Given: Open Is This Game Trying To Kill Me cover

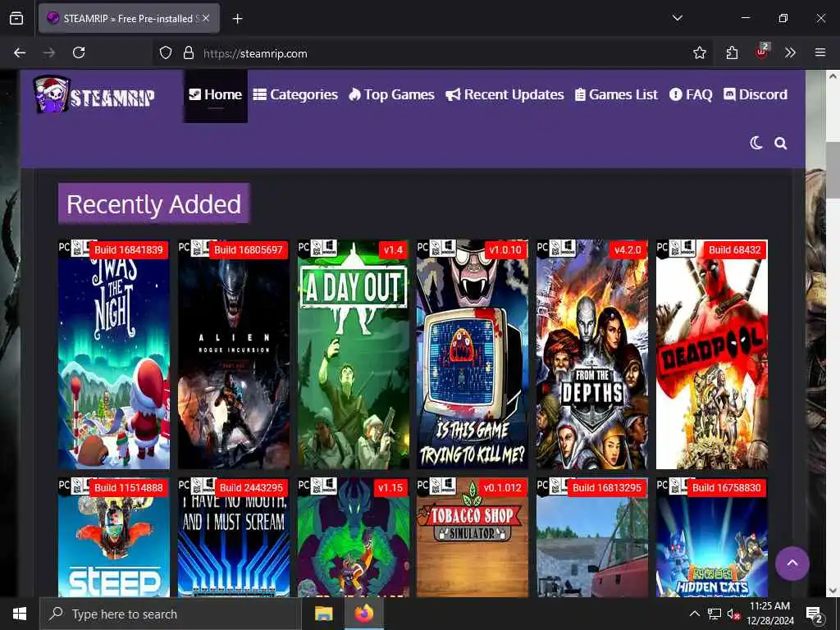Looking at the screenshot, I should pos(472,354).
